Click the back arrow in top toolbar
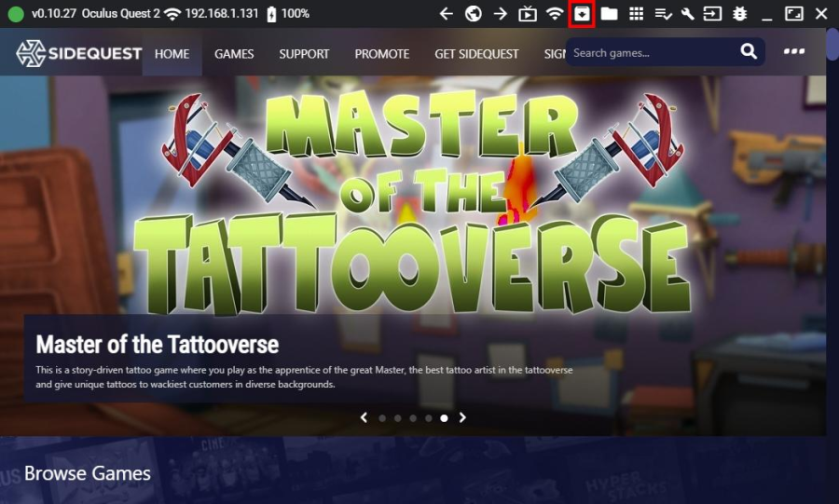 tap(446, 14)
